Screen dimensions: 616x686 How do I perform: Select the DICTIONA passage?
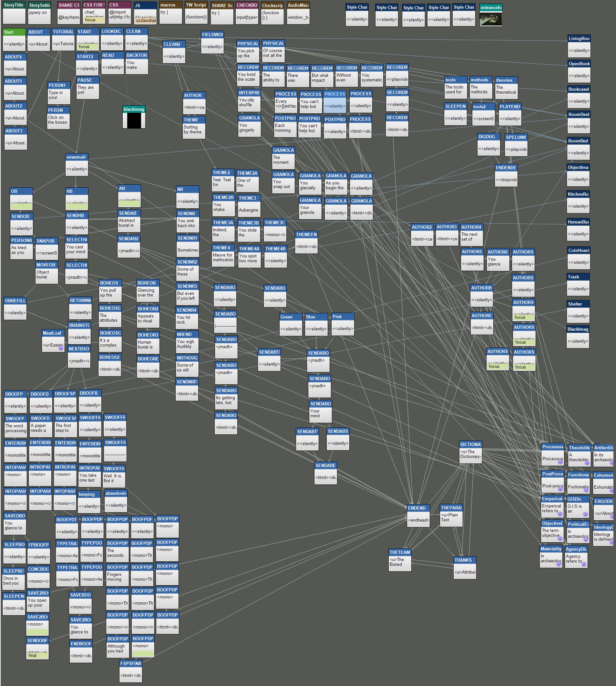tap(470, 452)
